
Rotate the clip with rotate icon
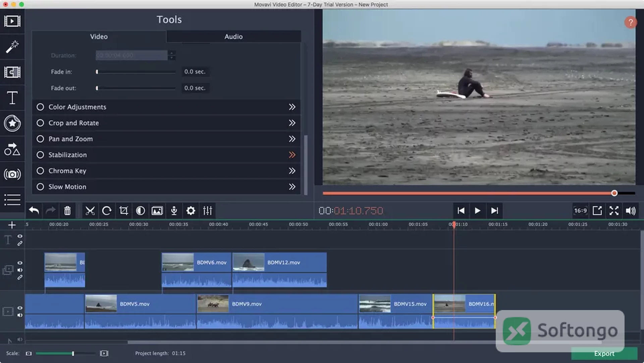pos(107,210)
